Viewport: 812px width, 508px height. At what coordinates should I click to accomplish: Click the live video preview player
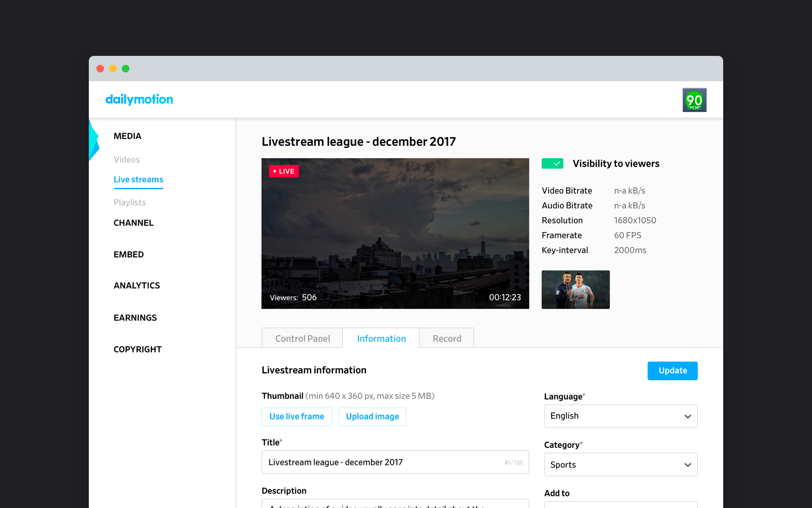point(395,233)
